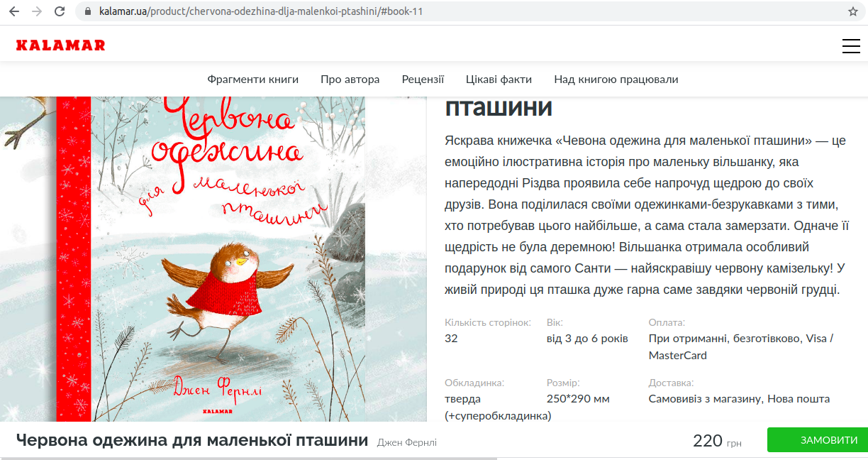The image size is (868, 460).
Task: Click the green ЗАМОВИТИ button
Action: pos(818,440)
